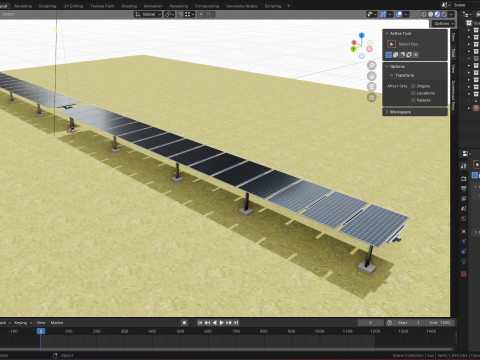The image size is (480, 360).
Task: Play the animation forward
Action: (221, 323)
